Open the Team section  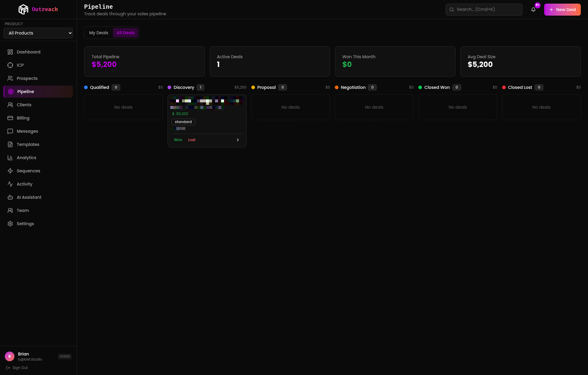pyautogui.click(x=23, y=210)
